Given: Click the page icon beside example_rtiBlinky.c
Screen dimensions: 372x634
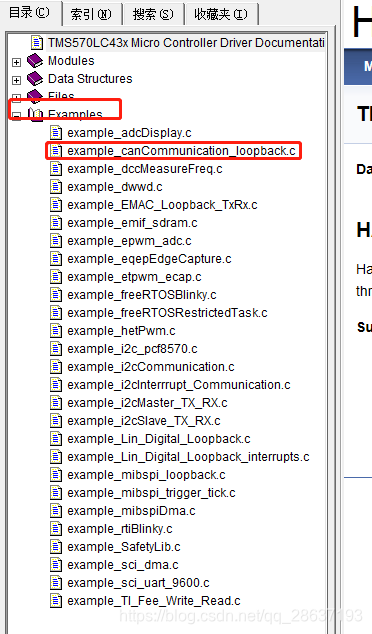Looking at the screenshot, I should pyautogui.click(x=56, y=528).
